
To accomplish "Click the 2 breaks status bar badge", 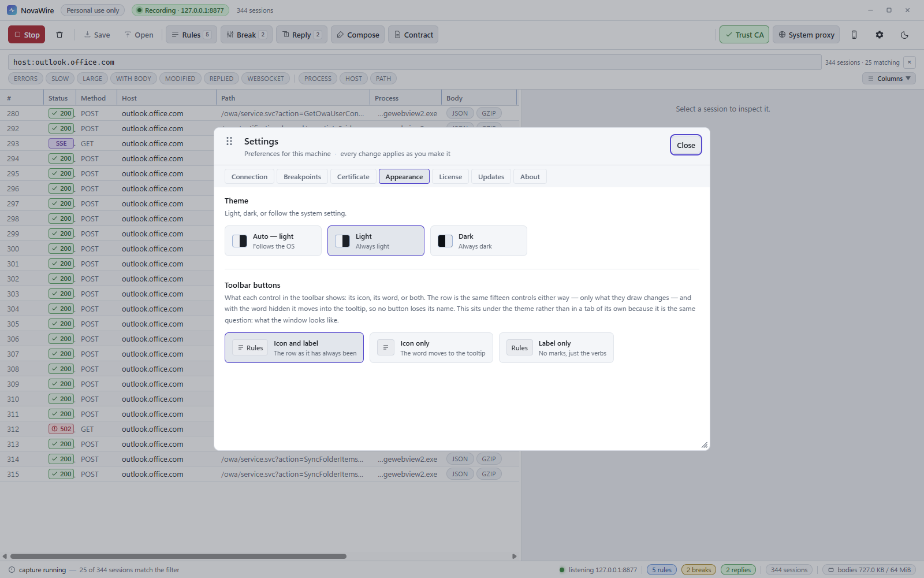I will pos(699,570).
